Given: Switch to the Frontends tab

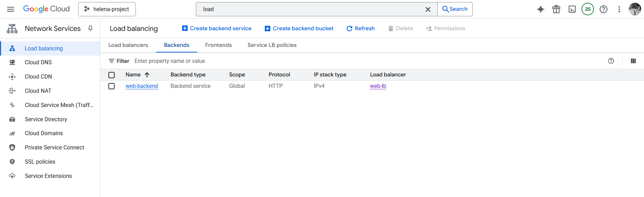Looking at the screenshot, I should pyautogui.click(x=218, y=45).
